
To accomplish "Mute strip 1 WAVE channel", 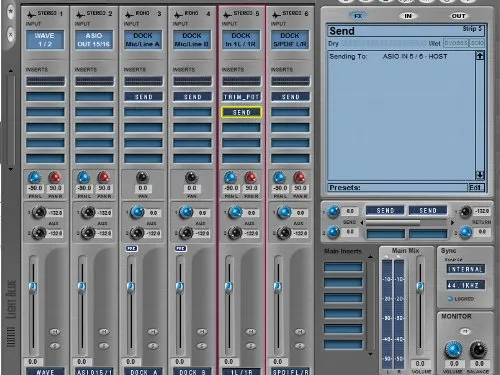I will point(55,332).
